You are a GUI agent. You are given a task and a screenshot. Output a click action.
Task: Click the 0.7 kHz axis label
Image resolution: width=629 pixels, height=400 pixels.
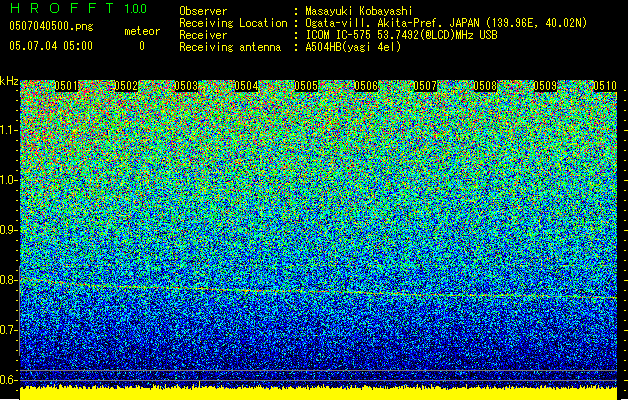click(9, 330)
